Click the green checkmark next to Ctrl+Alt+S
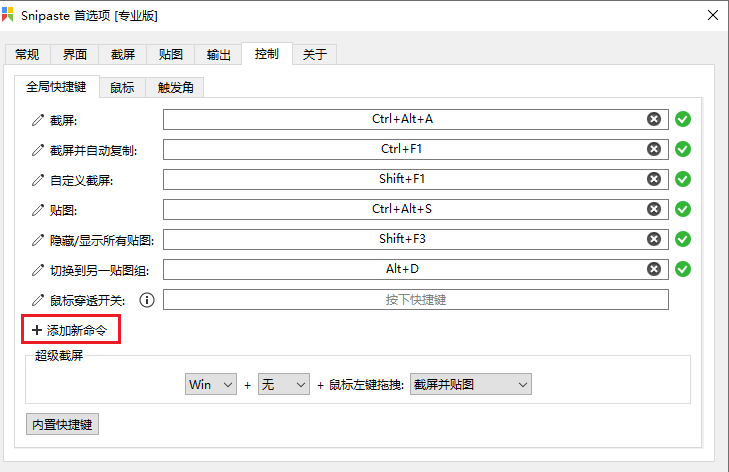 click(x=683, y=209)
